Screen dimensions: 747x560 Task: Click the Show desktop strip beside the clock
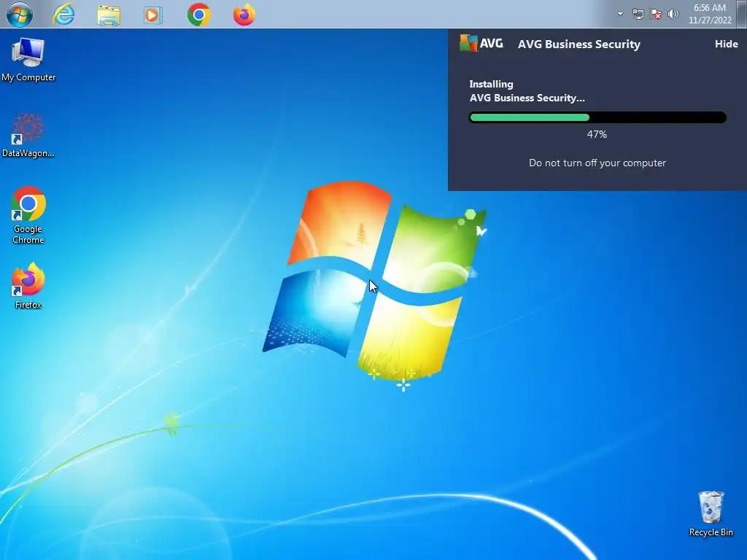(742, 14)
